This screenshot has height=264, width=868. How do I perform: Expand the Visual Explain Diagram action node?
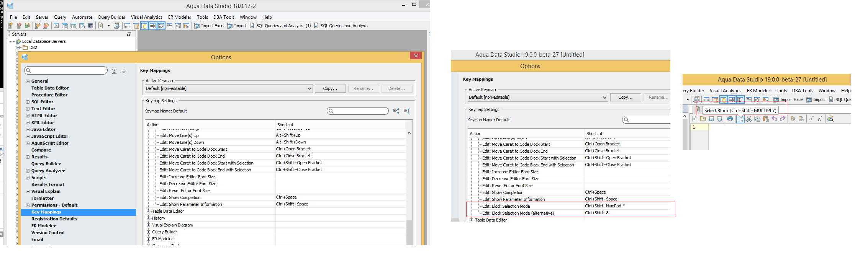point(149,225)
